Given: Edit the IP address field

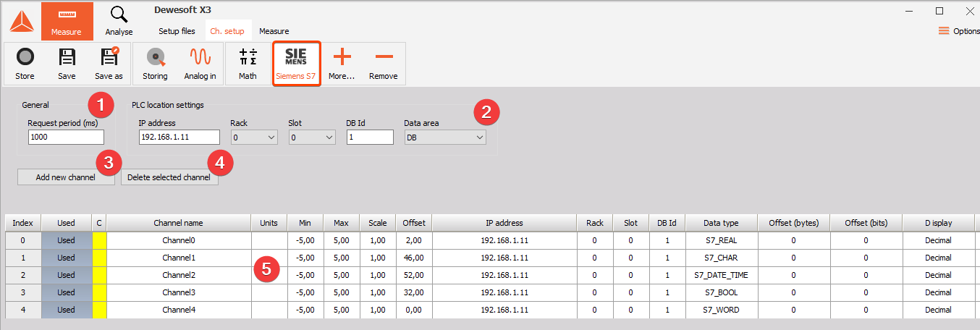Looking at the screenshot, I should (x=179, y=137).
